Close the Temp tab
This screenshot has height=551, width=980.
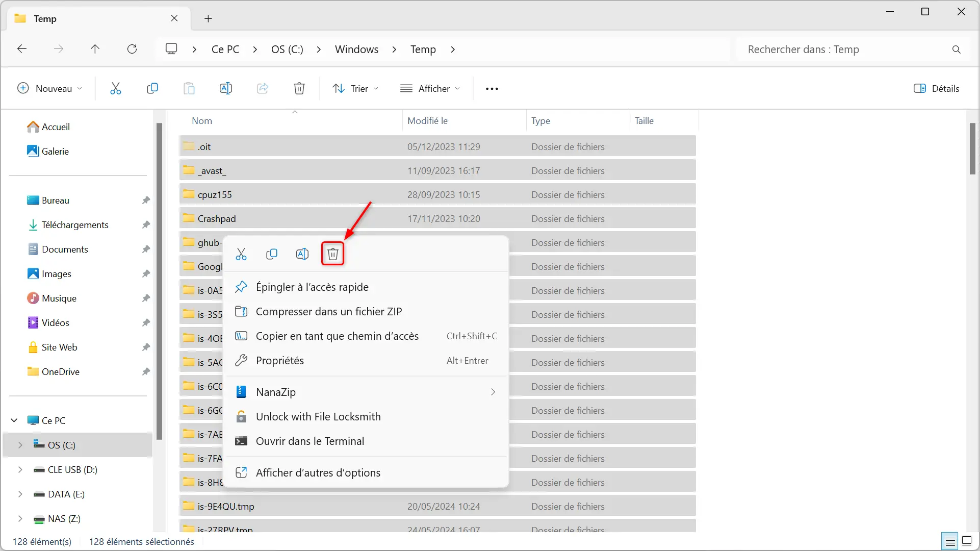(174, 18)
